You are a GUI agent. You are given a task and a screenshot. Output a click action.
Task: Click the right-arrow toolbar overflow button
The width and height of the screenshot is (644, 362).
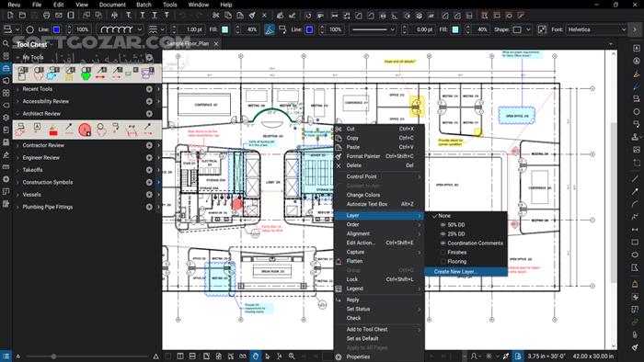point(635,29)
